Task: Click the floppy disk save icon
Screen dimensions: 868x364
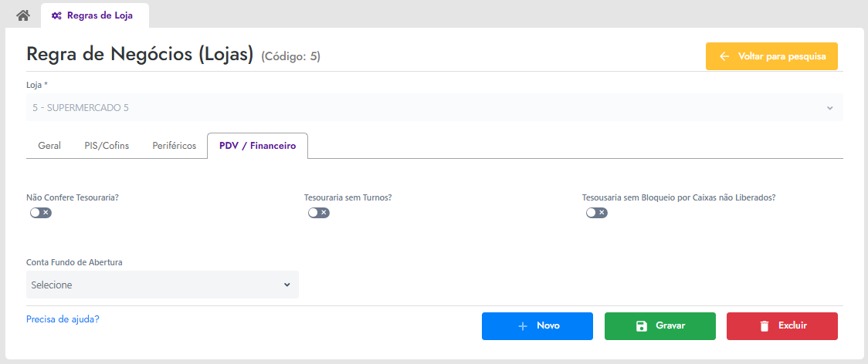Action: point(641,326)
